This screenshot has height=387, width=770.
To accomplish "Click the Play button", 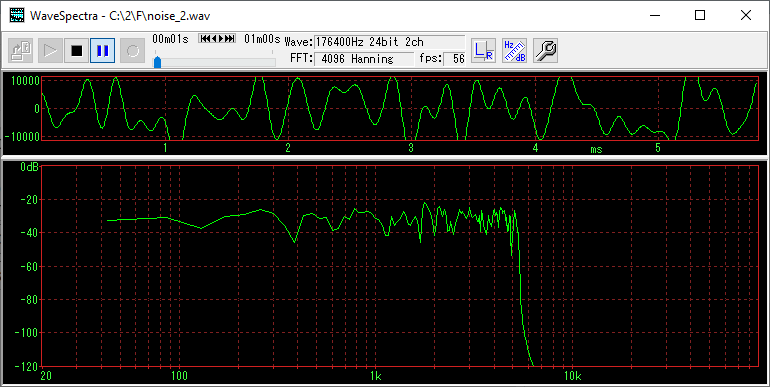I will (50, 51).
